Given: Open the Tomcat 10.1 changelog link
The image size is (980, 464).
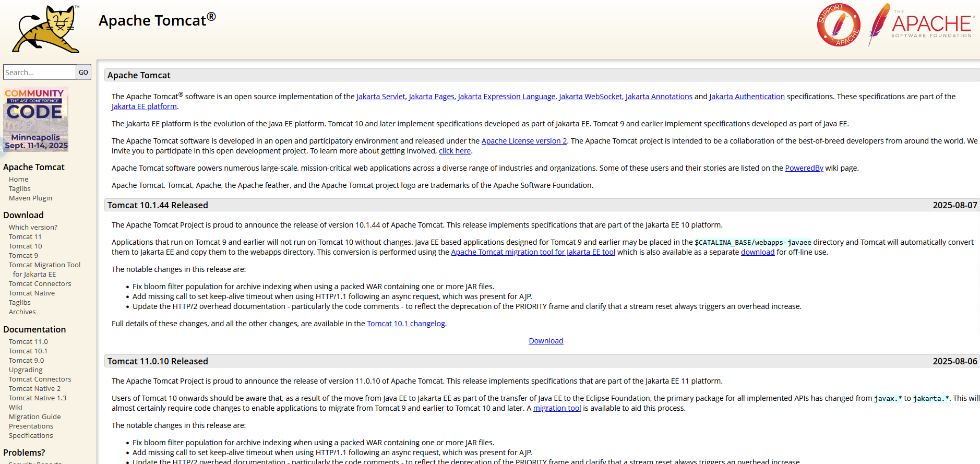Looking at the screenshot, I should click(406, 324).
